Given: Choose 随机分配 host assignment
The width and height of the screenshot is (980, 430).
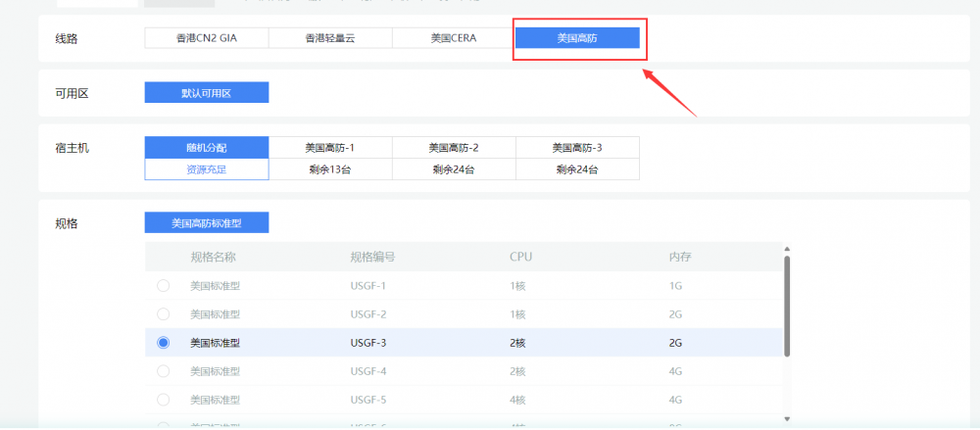Looking at the screenshot, I should [x=207, y=148].
